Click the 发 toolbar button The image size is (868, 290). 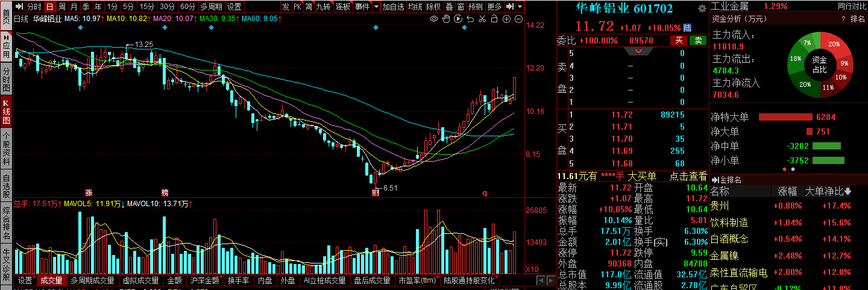[x=285, y=7]
